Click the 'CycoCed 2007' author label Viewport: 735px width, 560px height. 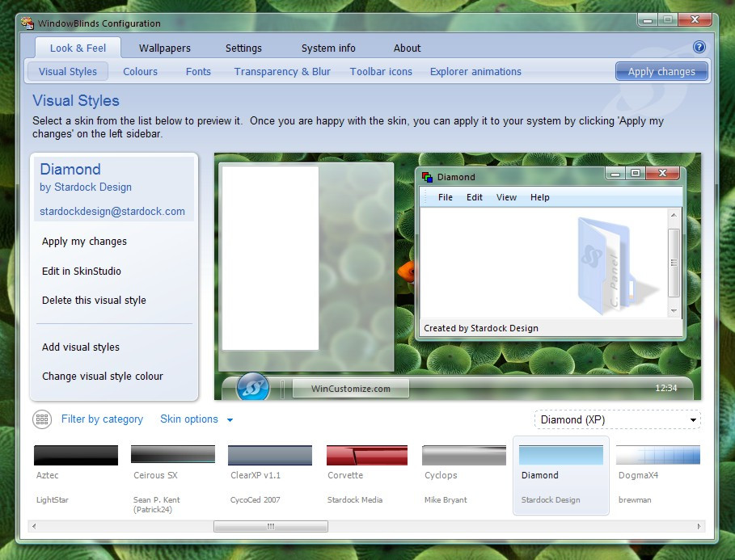click(255, 499)
